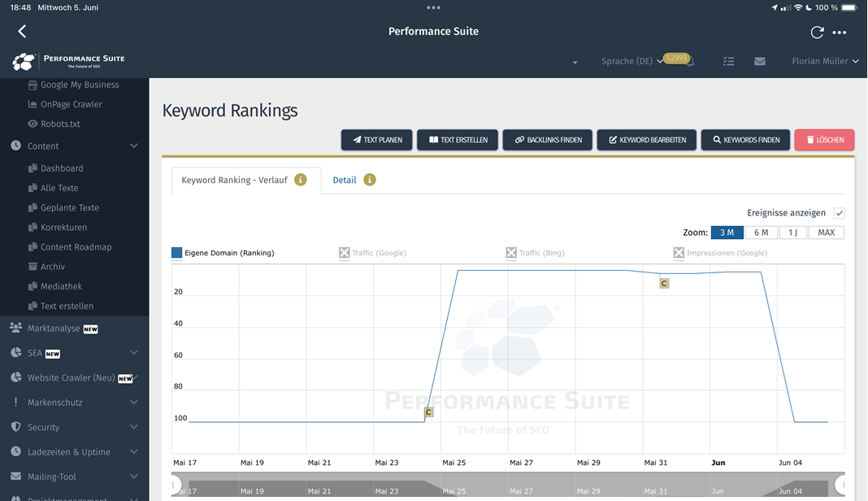Click the Mediathek icon in sidebar
Viewport: 868px width, 501px height.
pyautogui.click(x=33, y=286)
